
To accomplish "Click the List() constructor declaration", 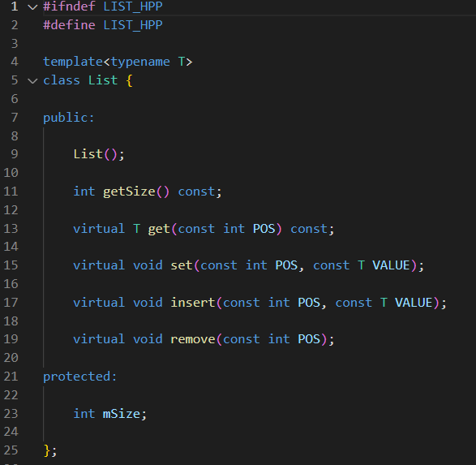I will tap(99, 154).
